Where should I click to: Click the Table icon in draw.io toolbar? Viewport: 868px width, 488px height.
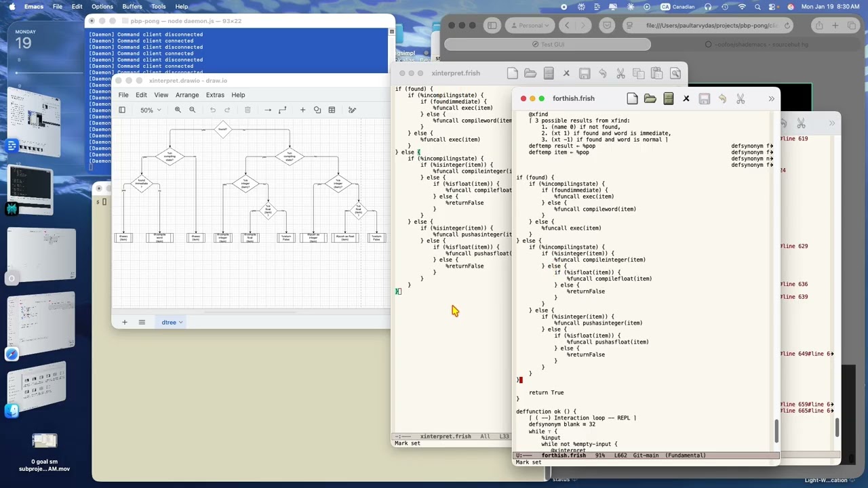332,110
